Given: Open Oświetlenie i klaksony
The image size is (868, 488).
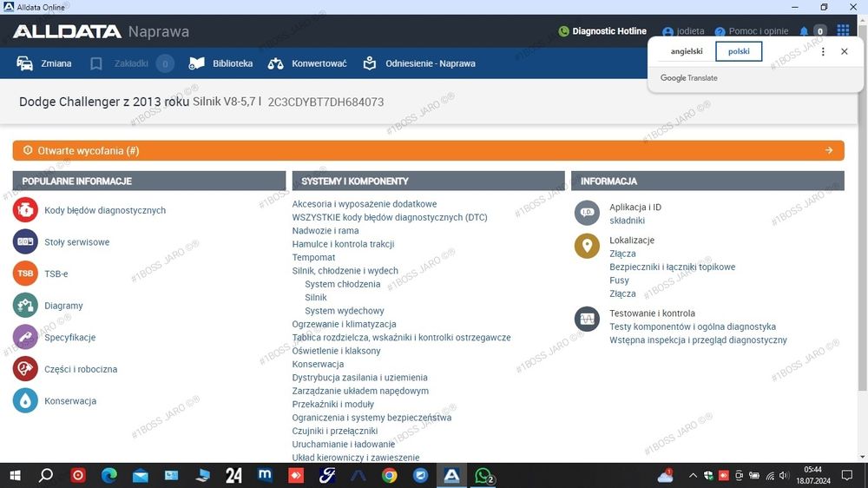Looking at the screenshot, I should 336,351.
